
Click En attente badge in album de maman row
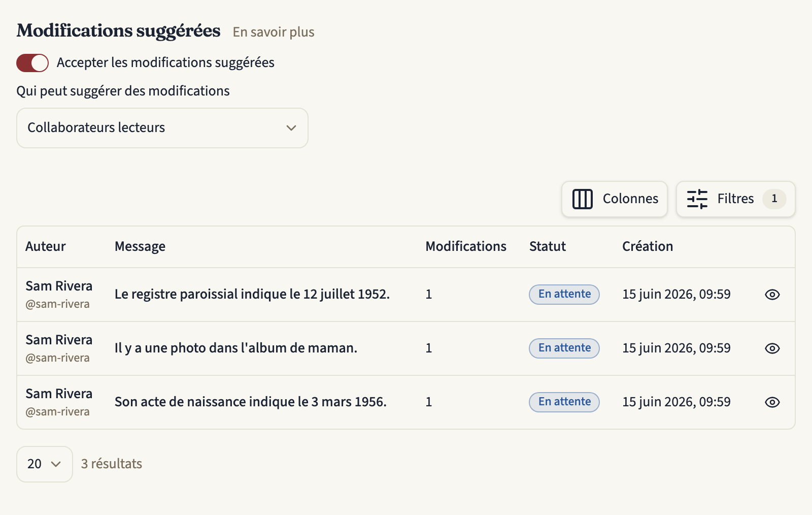click(x=564, y=348)
